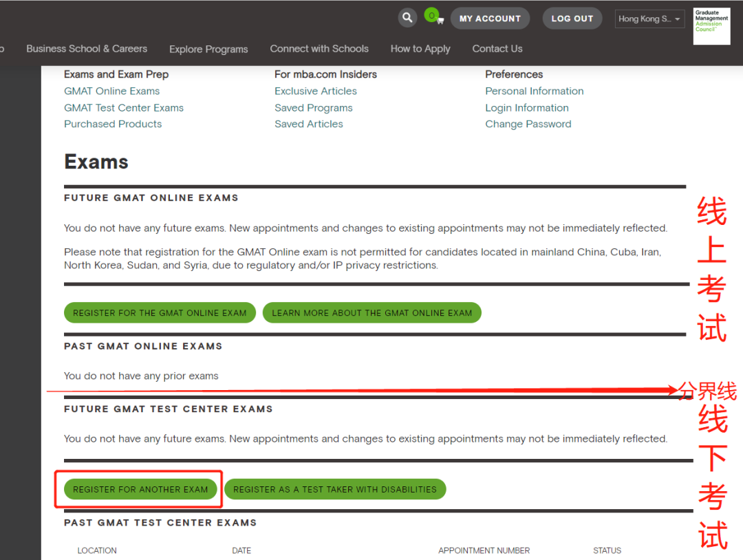Click Register as a Test Taker with Disabilities
Viewport: 743px width, 560px height.
(x=335, y=489)
